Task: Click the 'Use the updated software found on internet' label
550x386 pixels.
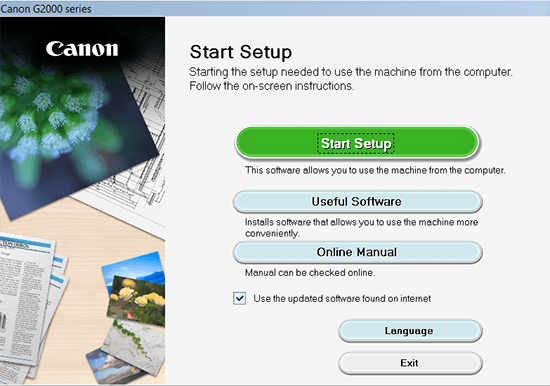Action: tap(342, 299)
